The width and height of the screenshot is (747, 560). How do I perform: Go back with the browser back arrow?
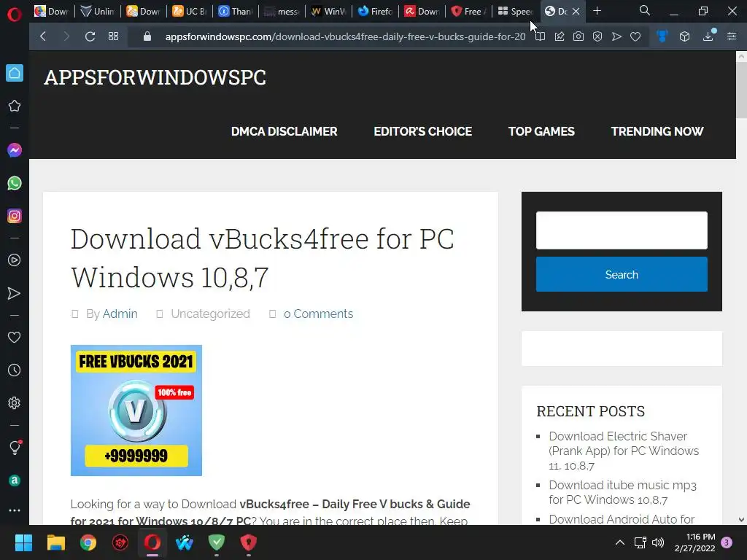(x=43, y=36)
